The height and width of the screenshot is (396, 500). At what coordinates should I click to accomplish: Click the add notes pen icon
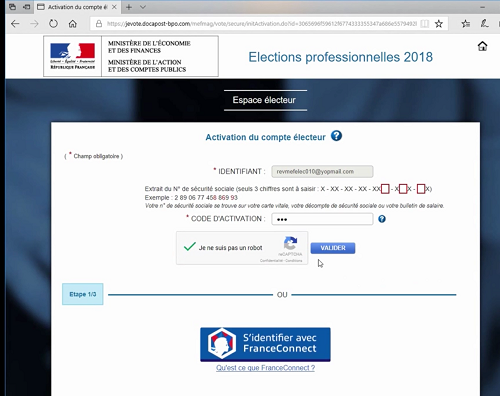[x=484, y=23]
